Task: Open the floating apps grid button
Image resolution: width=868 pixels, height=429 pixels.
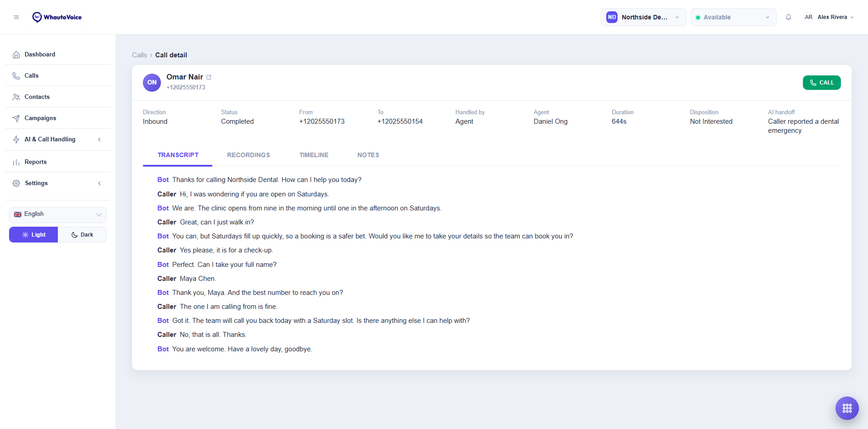Action: coord(847,408)
